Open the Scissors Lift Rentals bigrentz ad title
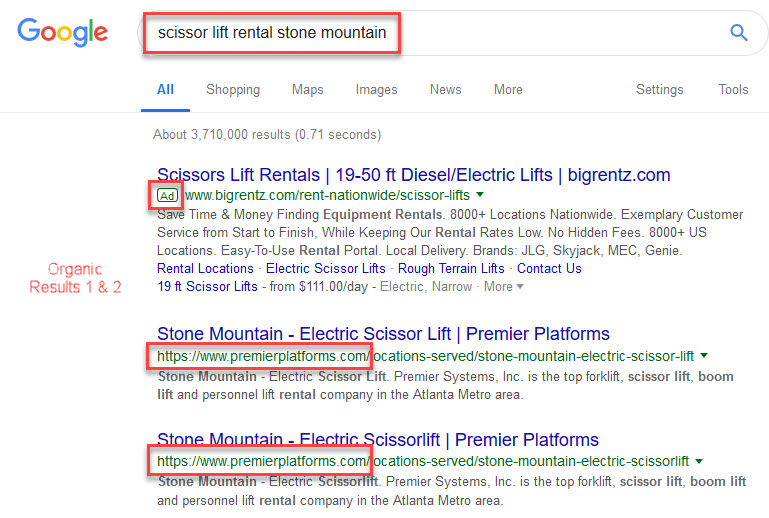The width and height of the screenshot is (769, 518). pos(413,175)
